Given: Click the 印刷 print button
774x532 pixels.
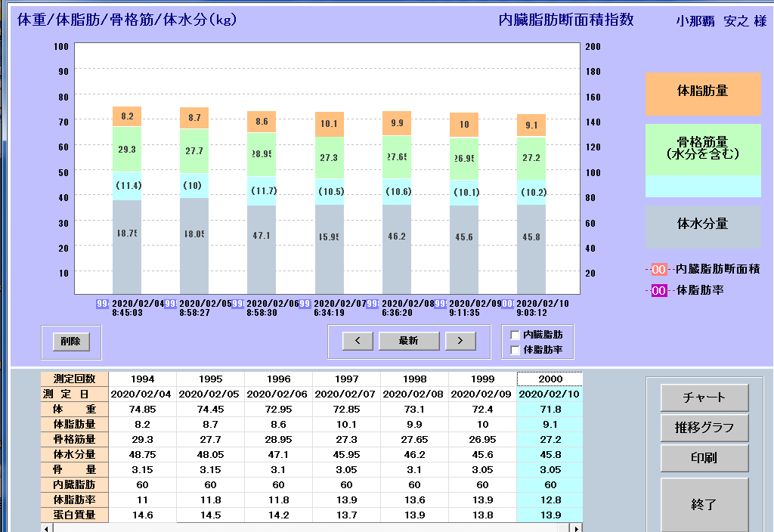Looking at the screenshot, I should click(704, 458).
